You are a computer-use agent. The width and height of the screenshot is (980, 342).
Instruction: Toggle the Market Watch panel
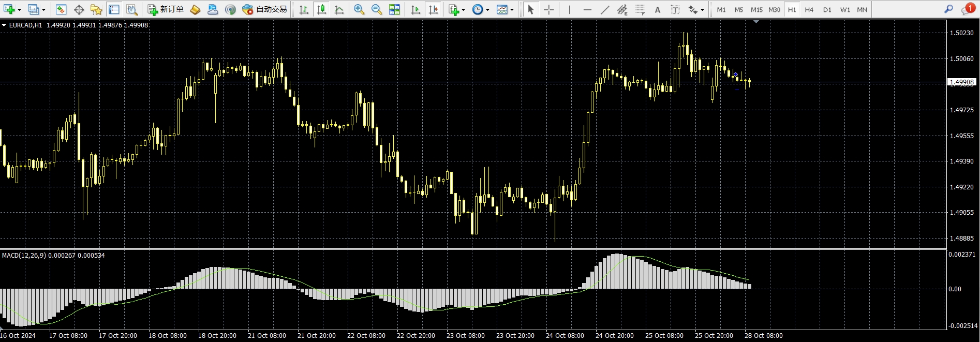61,9
